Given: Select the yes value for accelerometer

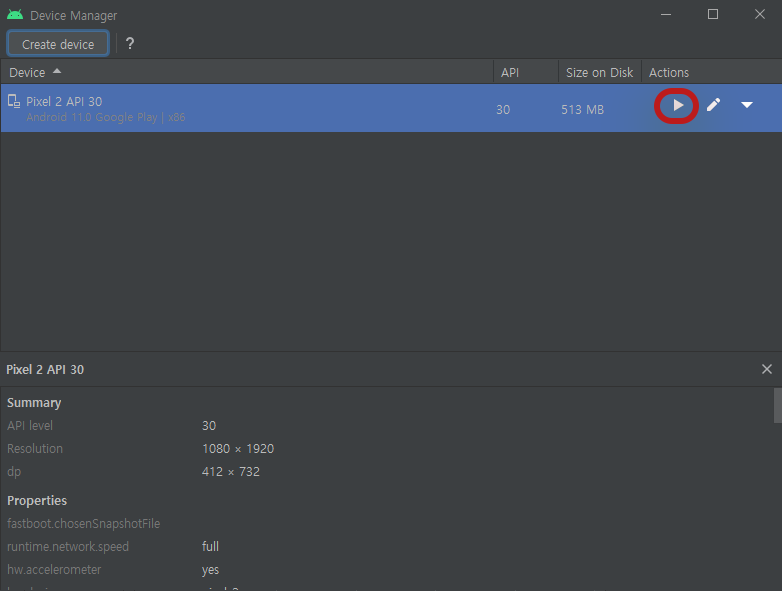Looking at the screenshot, I should tap(210, 570).
